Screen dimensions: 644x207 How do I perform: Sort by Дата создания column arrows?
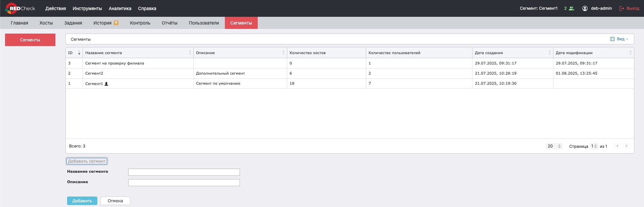(550, 53)
